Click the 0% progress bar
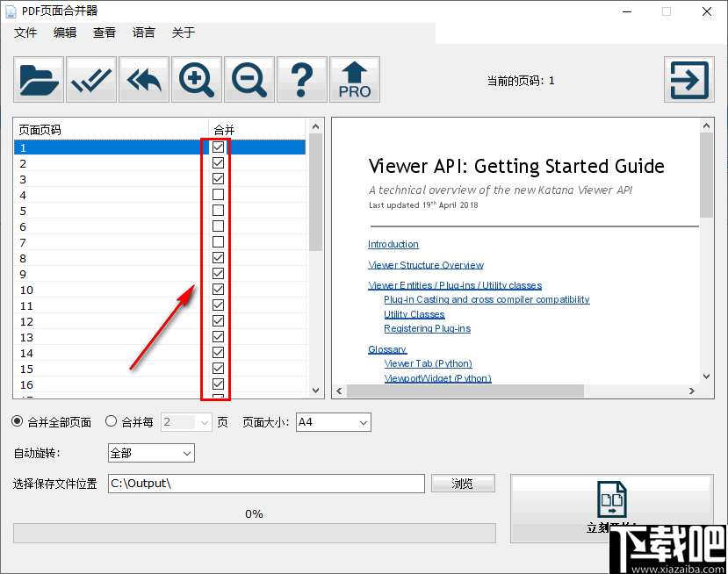Image resolution: width=728 pixels, height=574 pixels. (x=254, y=533)
